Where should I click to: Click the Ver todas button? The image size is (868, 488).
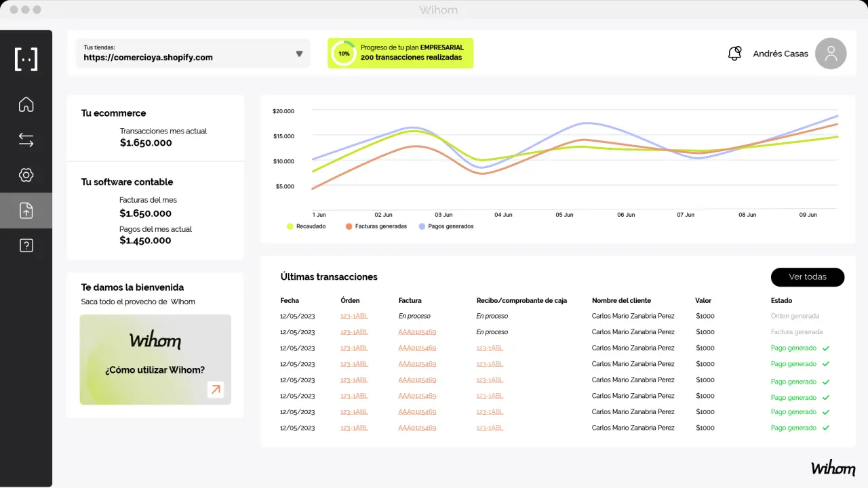coord(807,277)
